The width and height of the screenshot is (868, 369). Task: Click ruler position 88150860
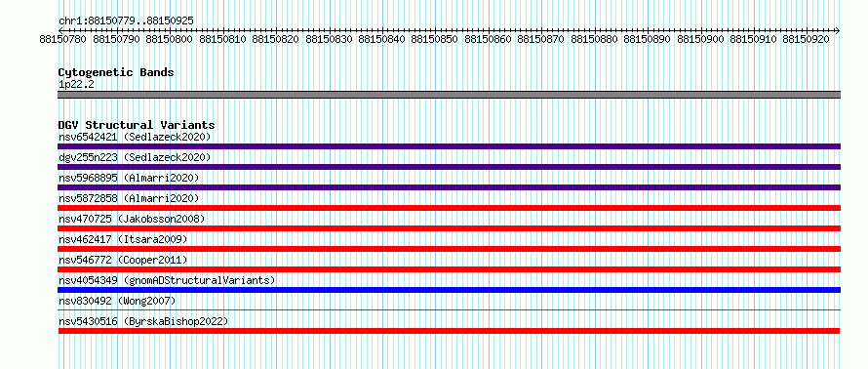pos(488,39)
